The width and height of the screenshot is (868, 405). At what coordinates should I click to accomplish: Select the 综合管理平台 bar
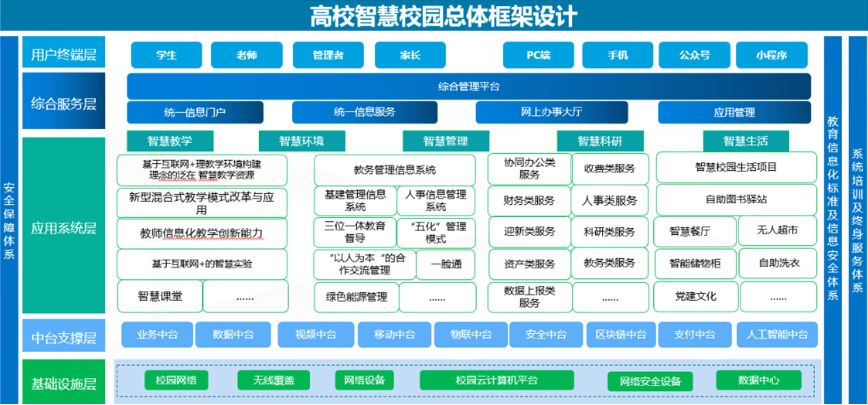pyautogui.click(x=469, y=86)
